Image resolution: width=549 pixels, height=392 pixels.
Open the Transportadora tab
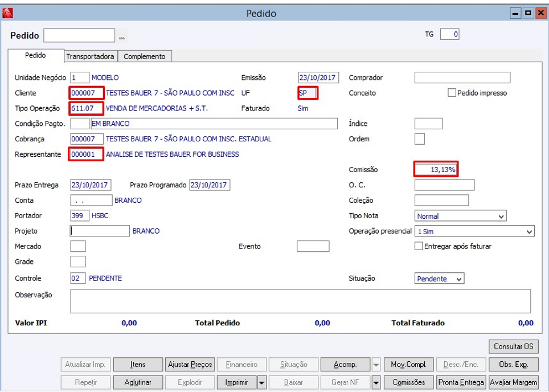[91, 56]
